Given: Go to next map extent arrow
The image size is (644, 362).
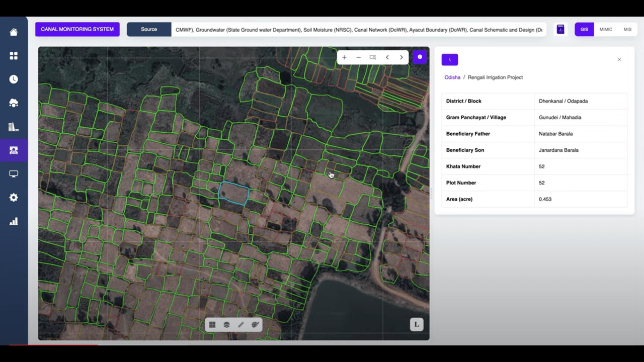Looking at the screenshot, I should [x=401, y=57].
